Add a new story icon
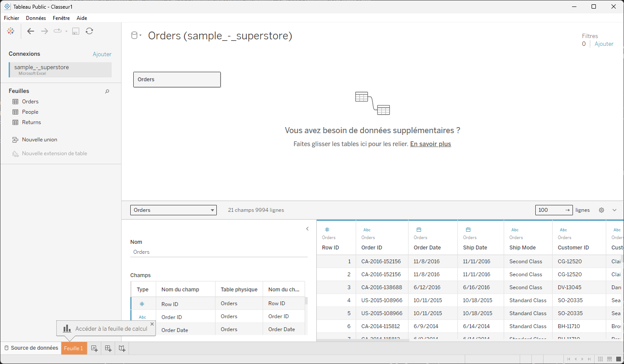Image resolution: width=624 pixels, height=364 pixels. [122, 348]
